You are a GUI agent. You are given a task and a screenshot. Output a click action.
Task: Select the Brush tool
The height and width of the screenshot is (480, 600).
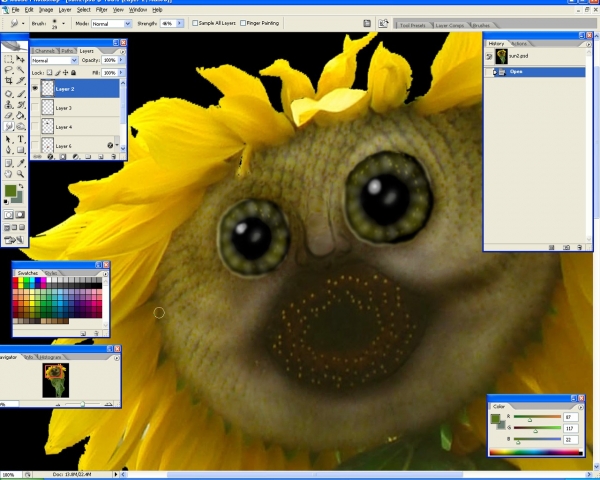(20, 94)
